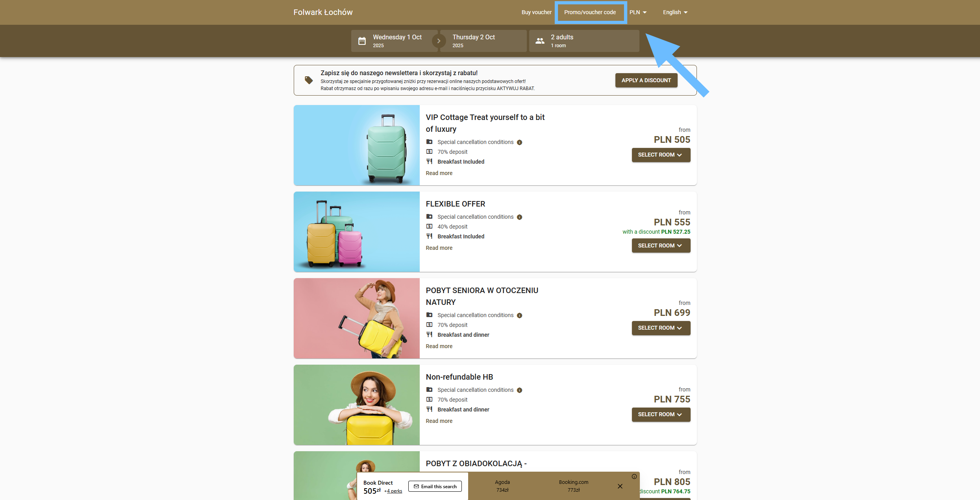Image resolution: width=980 pixels, height=500 pixels.
Task: Expand SELECT ROOM for Non-refundable HB
Action: tap(661, 415)
